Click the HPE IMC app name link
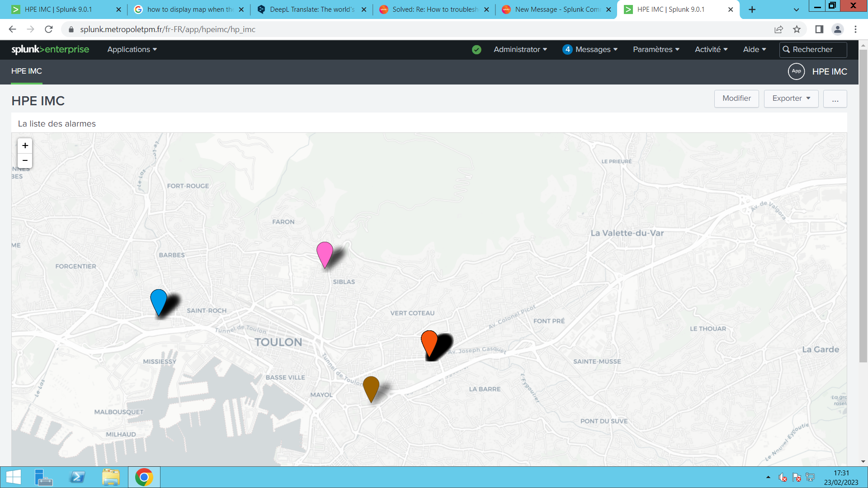 (x=830, y=71)
